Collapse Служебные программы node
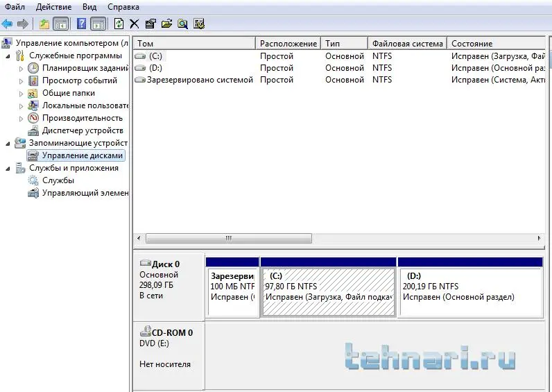552x392 pixels. pos(8,56)
